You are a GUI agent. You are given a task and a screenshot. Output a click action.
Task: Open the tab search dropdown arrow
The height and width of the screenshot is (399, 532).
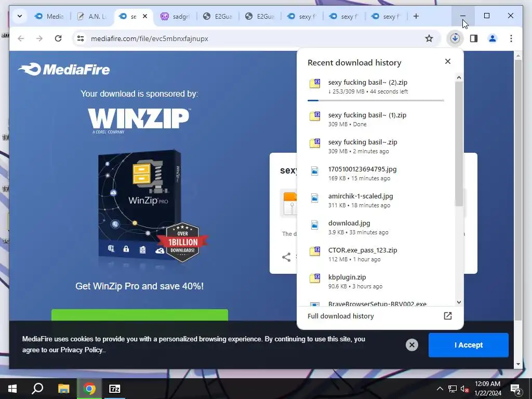coord(20,16)
